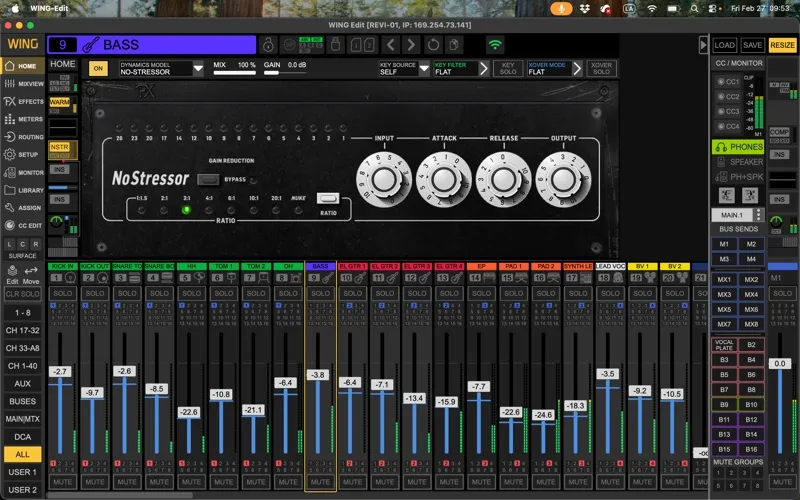Click the NoStressor ATTACK knob
The width and height of the screenshot is (800, 500).
point(443,180)
